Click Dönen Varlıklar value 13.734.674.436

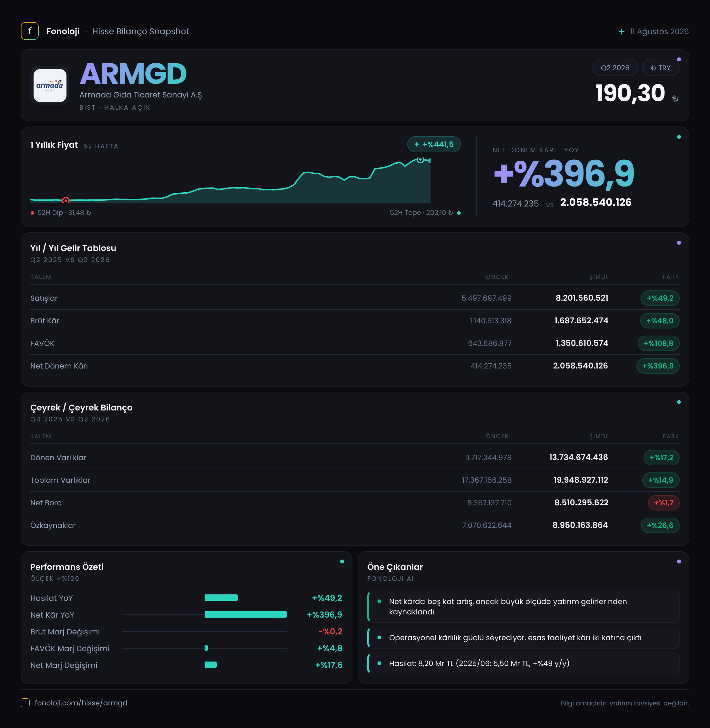click(578, 458)
